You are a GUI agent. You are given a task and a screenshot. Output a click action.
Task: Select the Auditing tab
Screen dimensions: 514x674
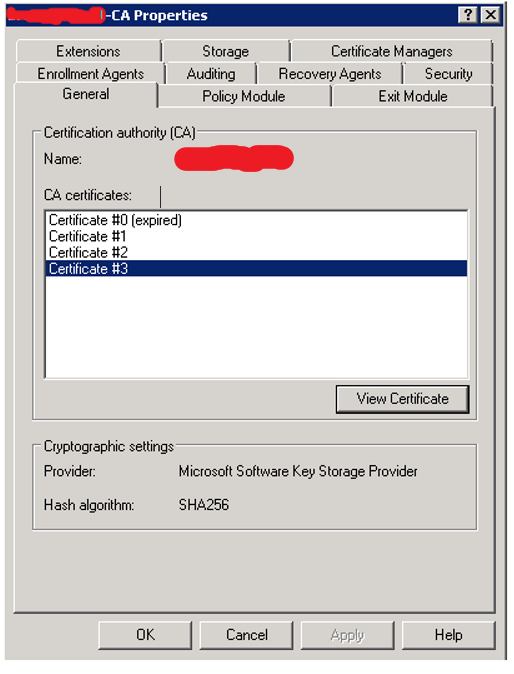(x=211, y=74)
